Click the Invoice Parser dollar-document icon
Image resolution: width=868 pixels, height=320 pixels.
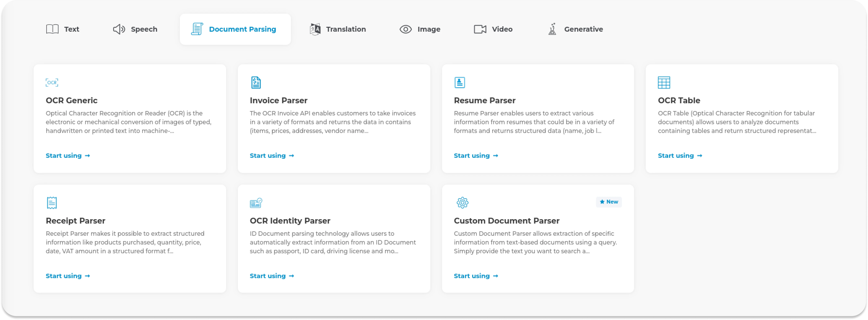[x=256, y=82]
